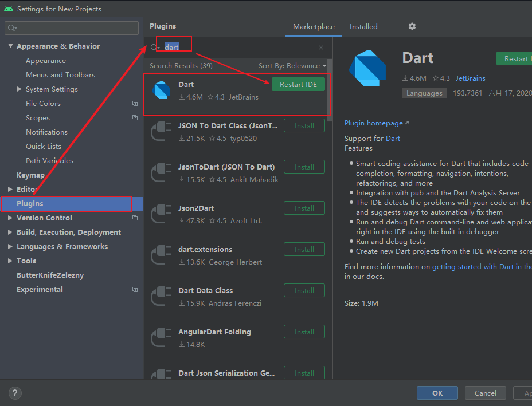Image resolution: width=532 pixels, height=406 pixels.
Task: Switch to the Marketplace tab
Action: click(314, 27)
